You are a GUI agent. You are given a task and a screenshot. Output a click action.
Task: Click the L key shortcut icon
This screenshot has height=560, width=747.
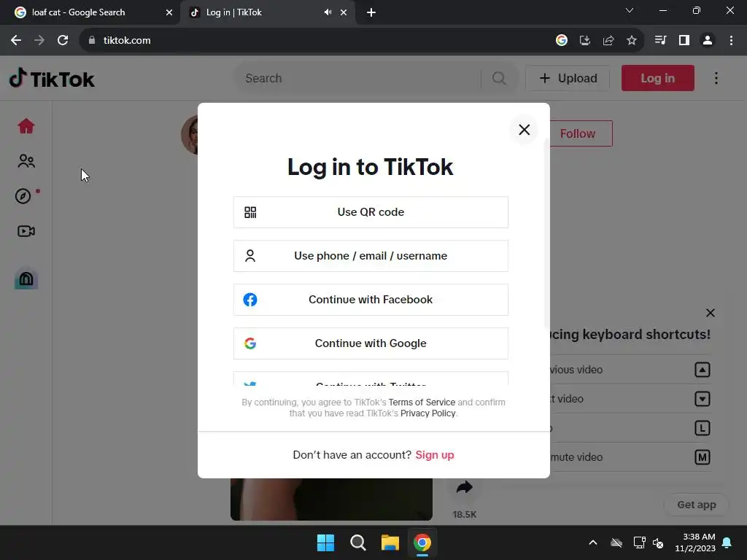click(x=703, y=427)
